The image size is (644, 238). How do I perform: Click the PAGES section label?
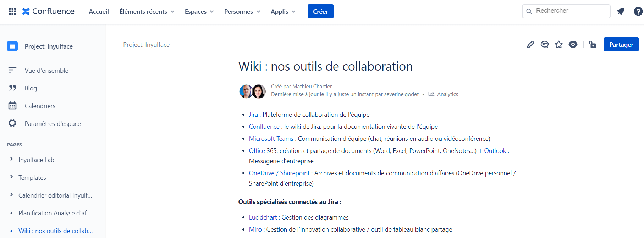[15, 145]
